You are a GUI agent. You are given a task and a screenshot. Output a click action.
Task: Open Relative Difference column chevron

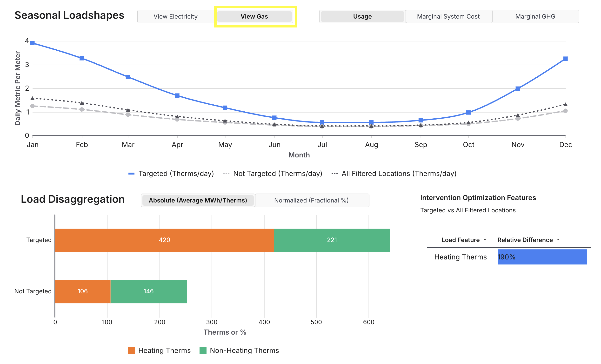tap(558, 240)
